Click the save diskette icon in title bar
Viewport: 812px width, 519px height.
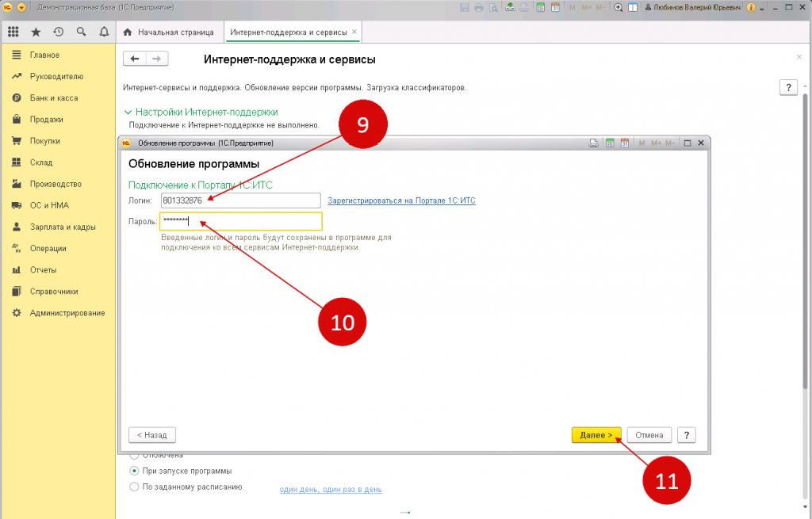point(465,7)
